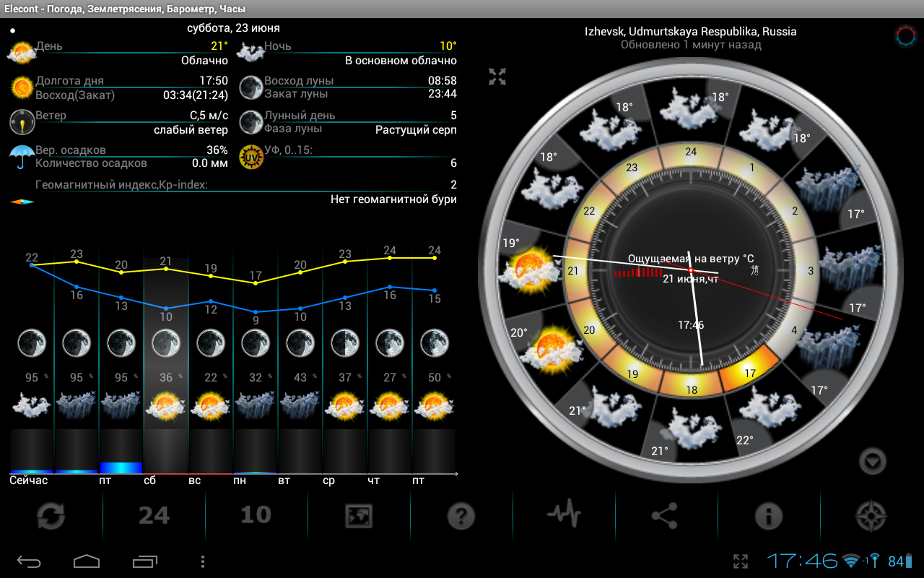The height and width of the screenshot is (578, 924).
Task: Tap the geomagnetic index icon
Action: point(22,202)
